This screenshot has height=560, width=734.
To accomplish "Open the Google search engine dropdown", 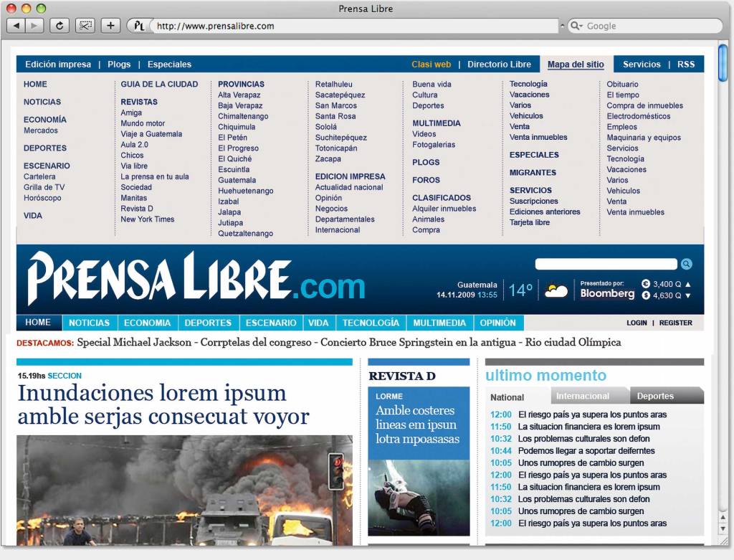I will click(x=576, y=26).
